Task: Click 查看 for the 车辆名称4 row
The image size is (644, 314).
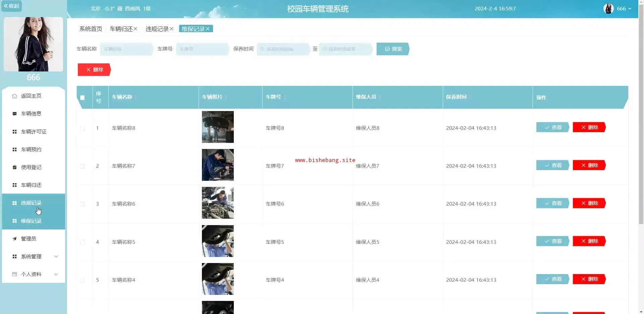Action: [x=553, y=279]
